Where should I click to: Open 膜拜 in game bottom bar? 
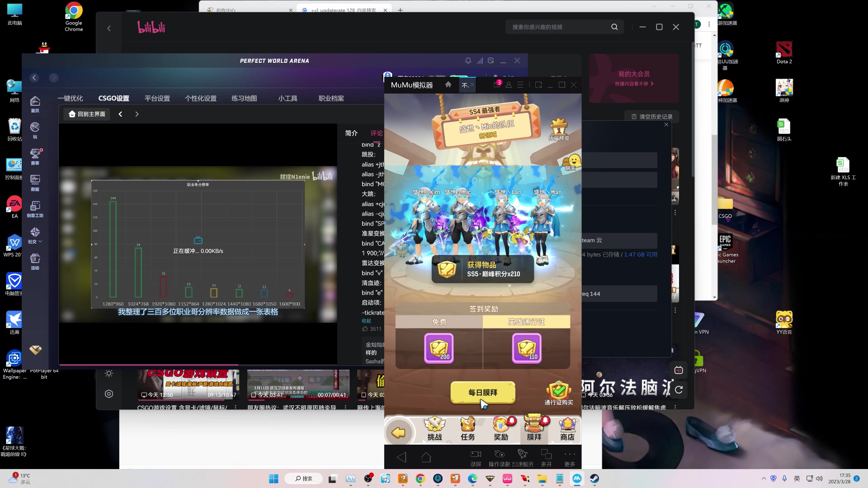[x=534, y=428]
